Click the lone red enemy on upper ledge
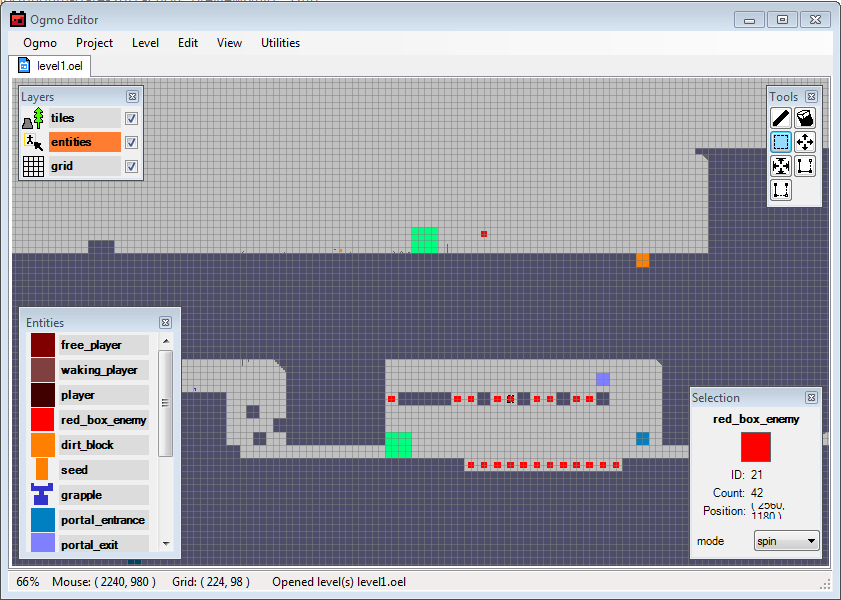 (484, 234)
